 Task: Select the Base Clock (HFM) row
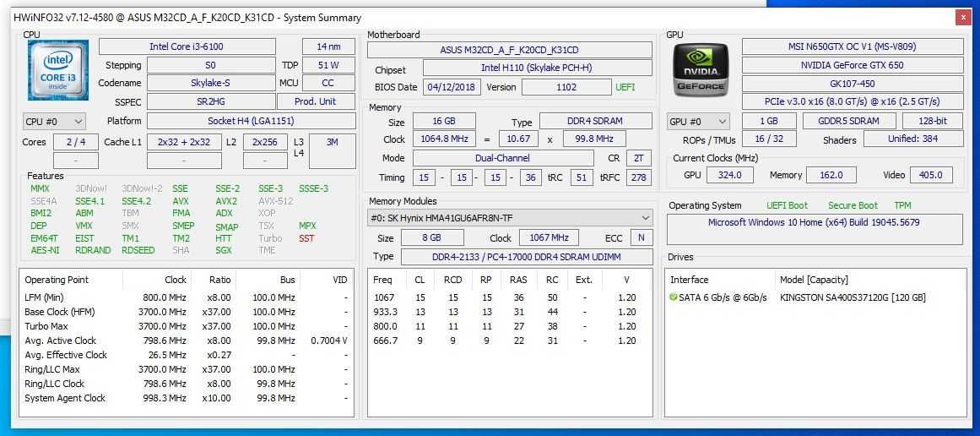tap(187, 312)
